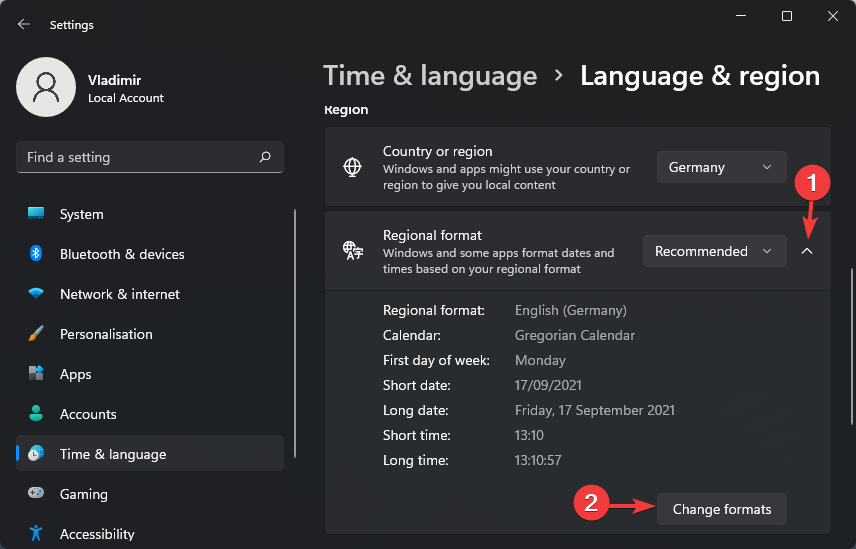This screenshot has width=856, height=549.
Task: Click the Apps icon in sidebar
Action: pos(36,374)
